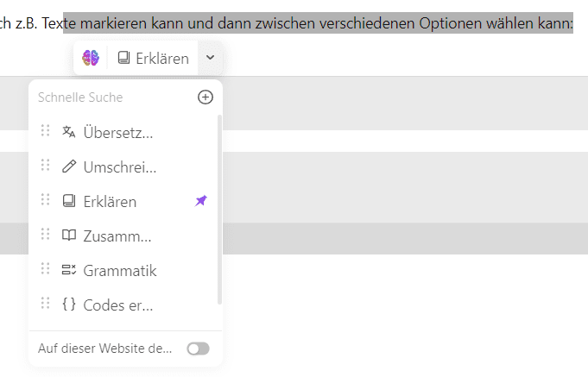Click the vertical scrollbar in the dropdown list
The height and width of the screenshot is (377, 588).
tap(220, 210)
